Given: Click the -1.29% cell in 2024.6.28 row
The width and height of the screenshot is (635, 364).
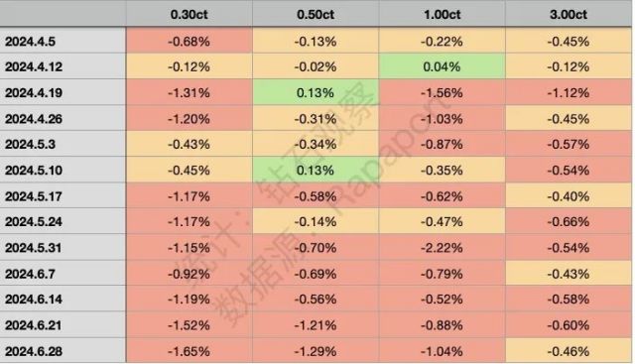Looking at the screenshot, I should click(316, 351).
